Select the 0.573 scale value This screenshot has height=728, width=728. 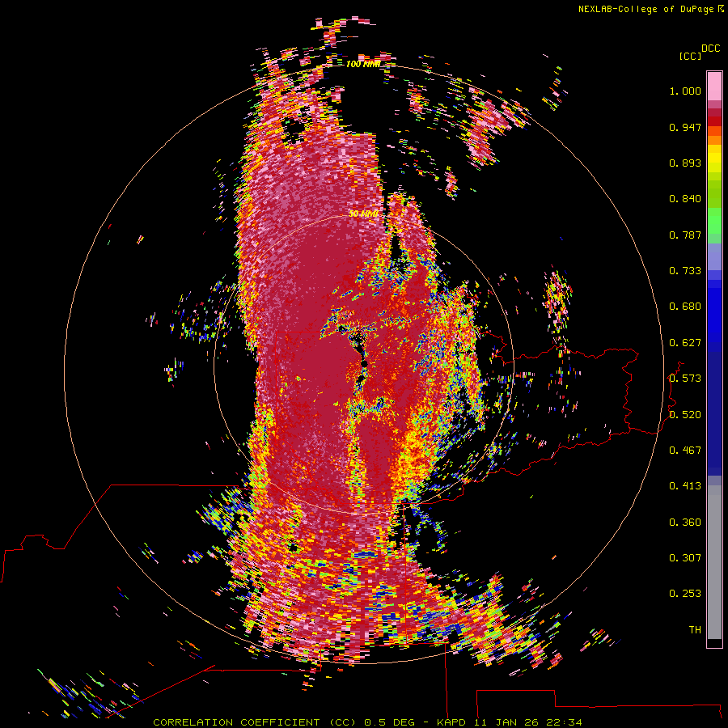click(685, 379)
